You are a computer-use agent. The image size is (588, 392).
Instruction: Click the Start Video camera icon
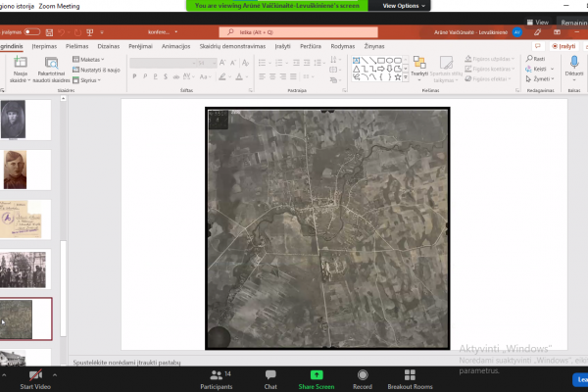point(35,374)
